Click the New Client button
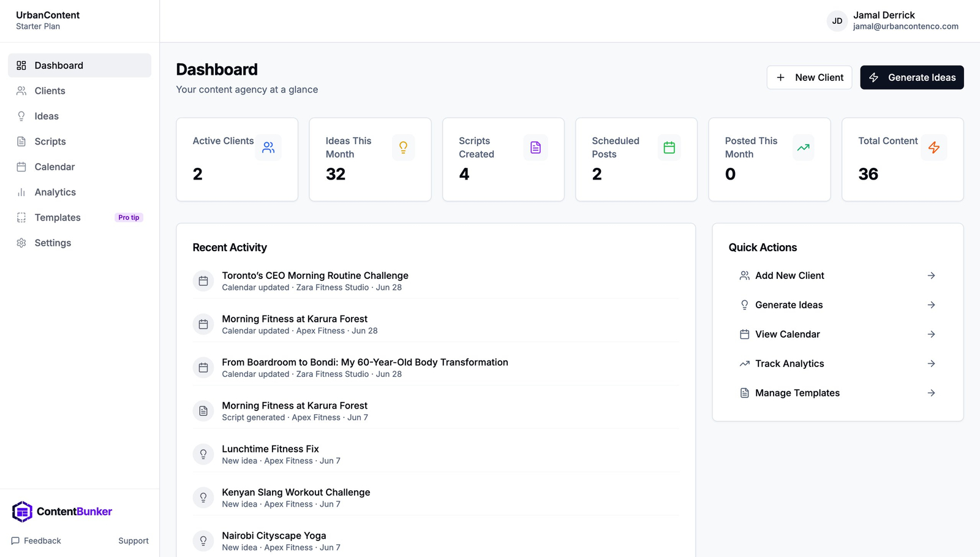The width and height of the screenshot is (980, 557). (809, 77)
